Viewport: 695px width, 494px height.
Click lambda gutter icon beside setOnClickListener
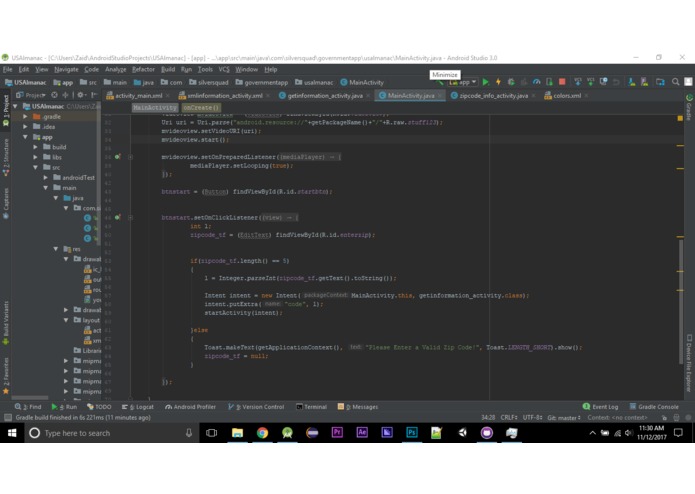click(117, 218)
